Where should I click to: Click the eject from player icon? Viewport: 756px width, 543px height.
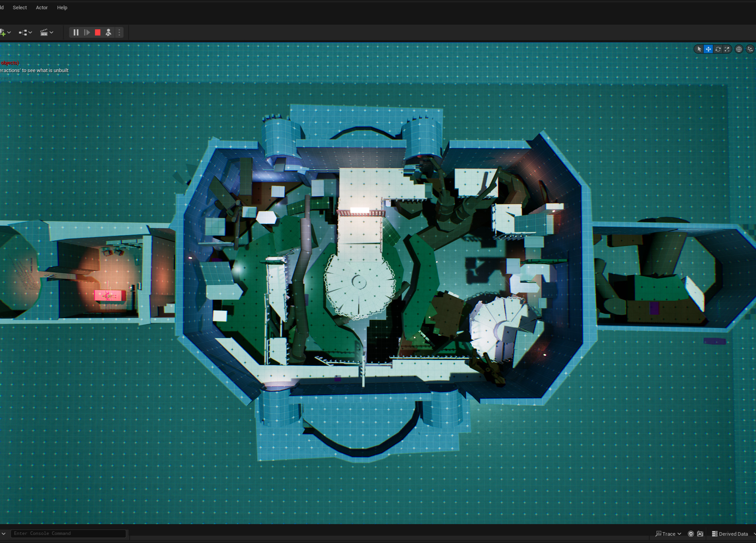click(x=108, y=32)
